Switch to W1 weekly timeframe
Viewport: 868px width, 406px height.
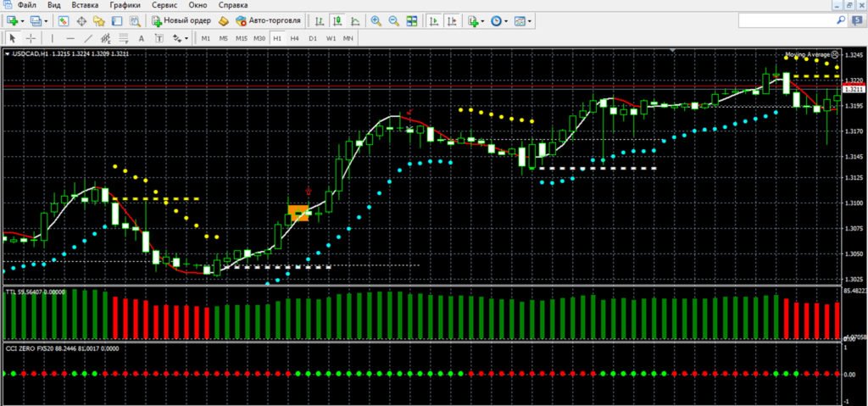(x=331, y=38)
